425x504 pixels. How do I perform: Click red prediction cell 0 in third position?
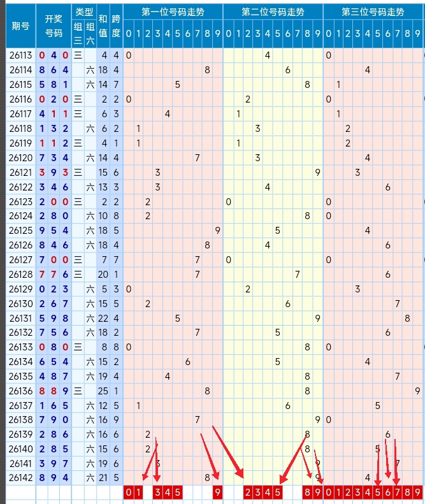click(328, 492)
